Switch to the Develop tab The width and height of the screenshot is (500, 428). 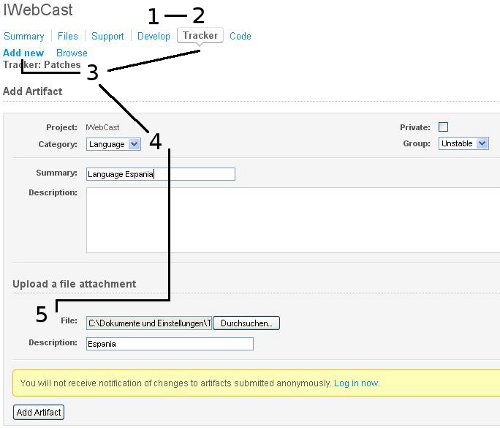pyautogui.click(x=154, y=36)
